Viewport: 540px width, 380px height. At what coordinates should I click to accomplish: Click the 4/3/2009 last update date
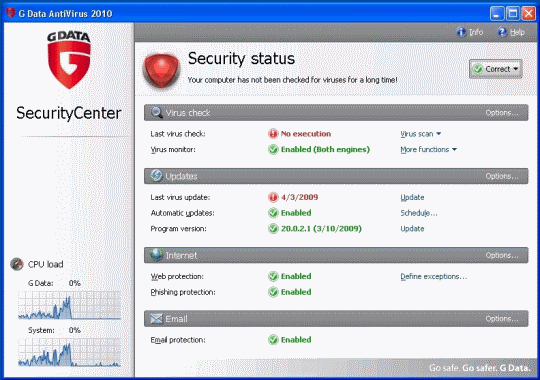(x=300, y=197)
